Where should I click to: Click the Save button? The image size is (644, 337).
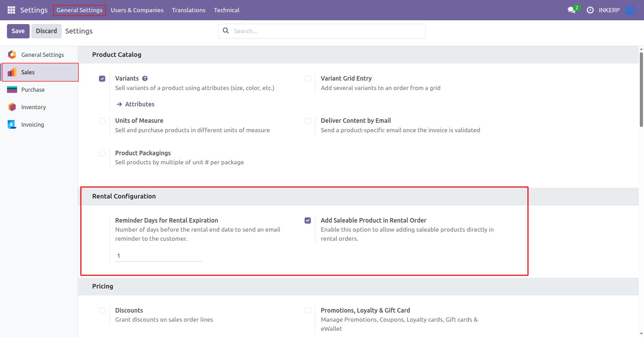click(18, 31)
